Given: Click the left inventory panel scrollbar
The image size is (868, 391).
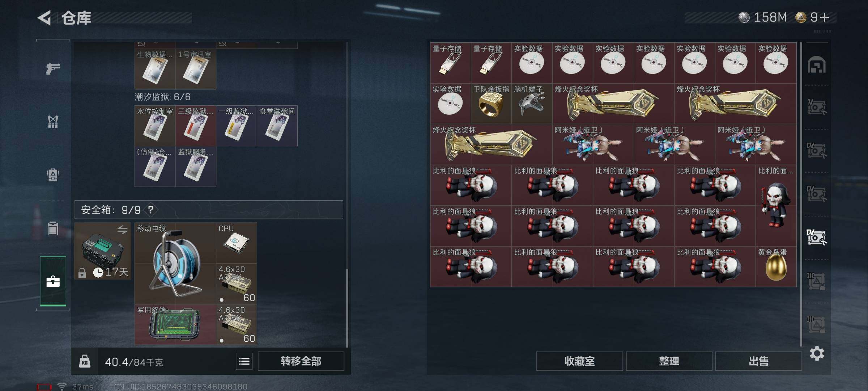Looking at the screenshot, I should click(x=347, y=308).
